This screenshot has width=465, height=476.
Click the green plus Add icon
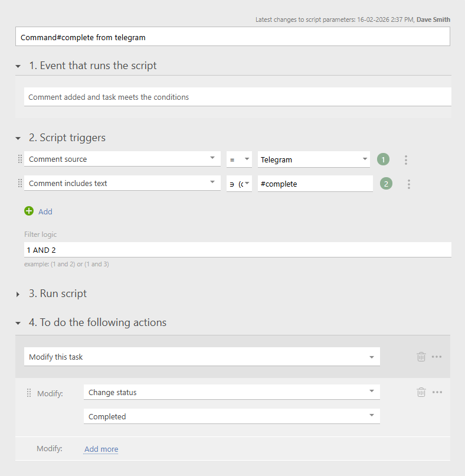[29, 211]
